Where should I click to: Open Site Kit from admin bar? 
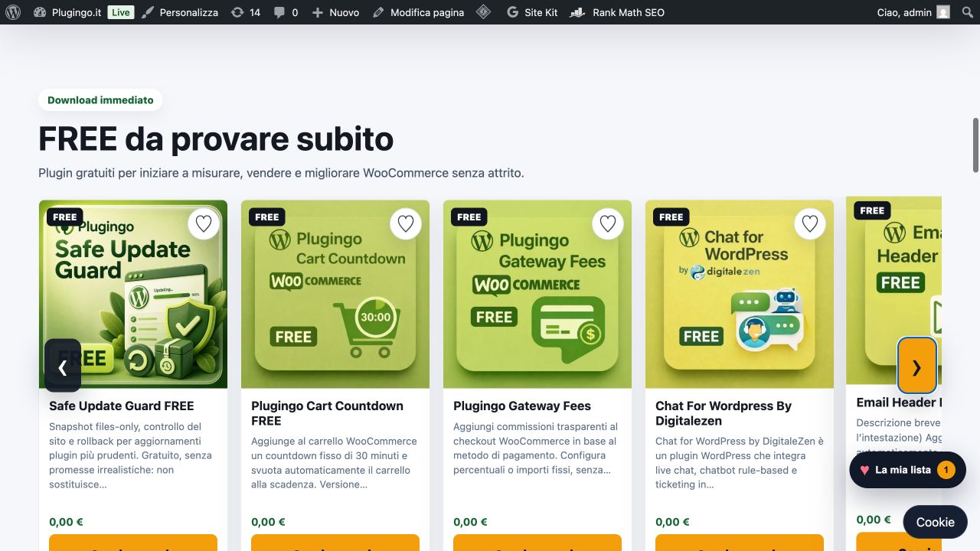click(x=532, y=12)
